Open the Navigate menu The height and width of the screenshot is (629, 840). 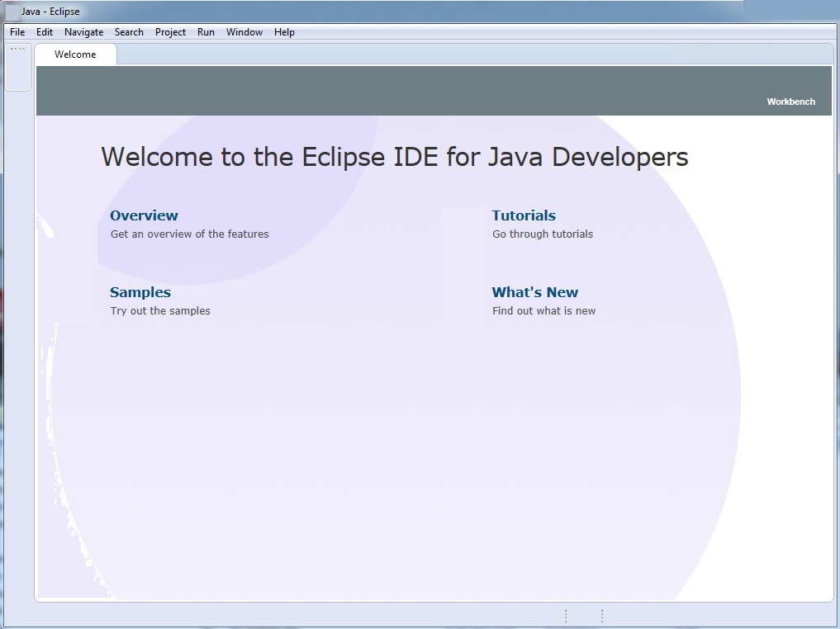point(83,32)
